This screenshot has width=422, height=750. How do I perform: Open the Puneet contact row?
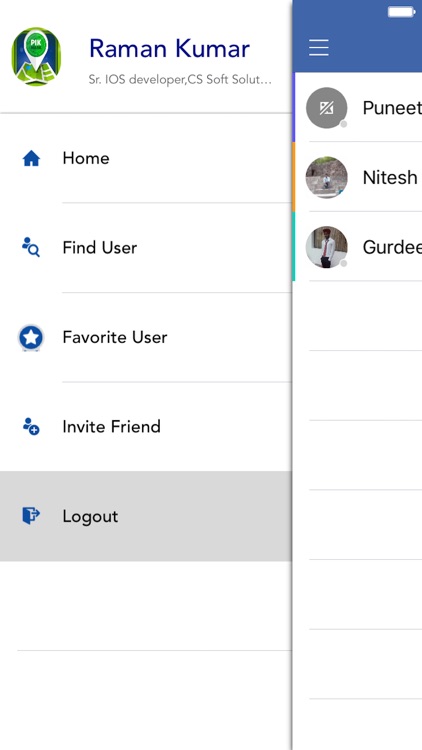[357, 108]
